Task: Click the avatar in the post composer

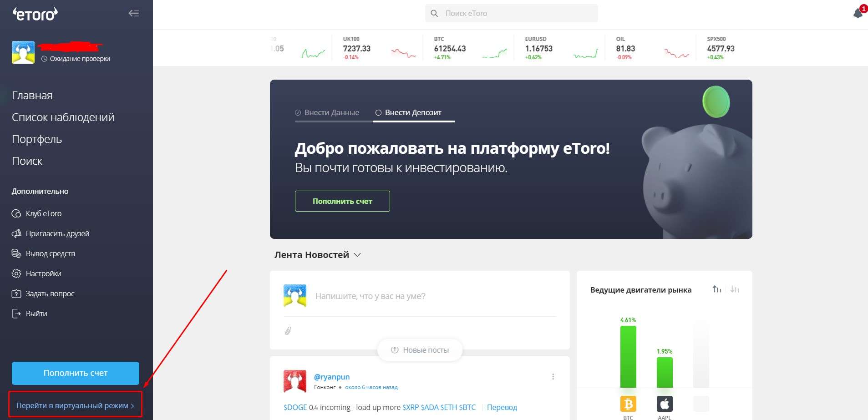Action: (x=295, y=296)
